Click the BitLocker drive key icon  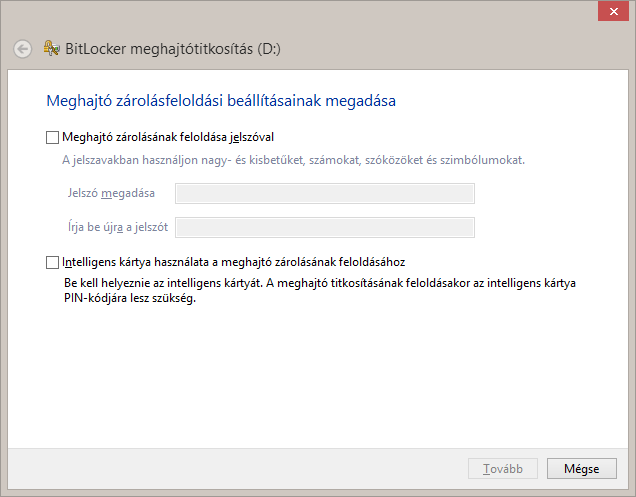[x=52, y=48]
